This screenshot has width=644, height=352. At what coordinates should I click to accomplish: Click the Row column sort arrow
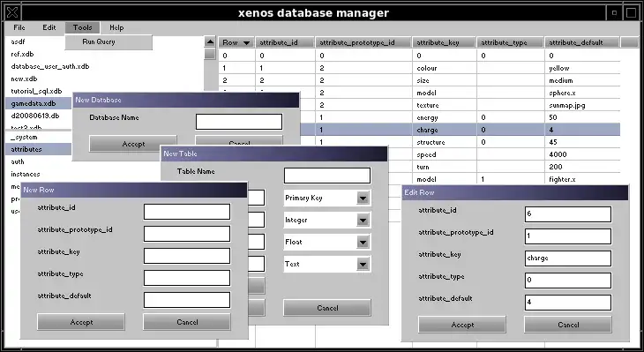(x=246, y=42)
